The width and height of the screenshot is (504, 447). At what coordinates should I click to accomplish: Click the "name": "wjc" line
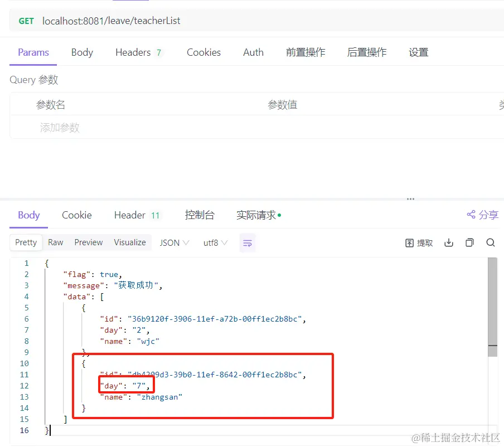tap(129, 341)
